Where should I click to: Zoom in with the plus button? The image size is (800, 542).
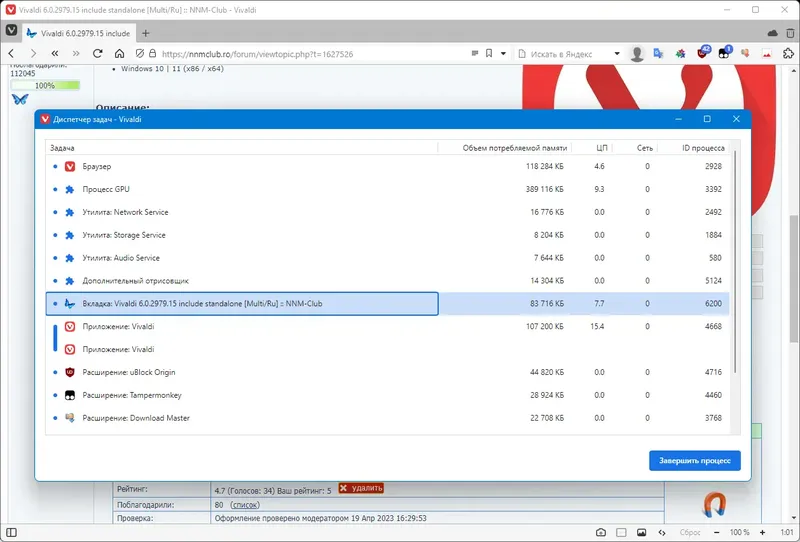(762, 532)
